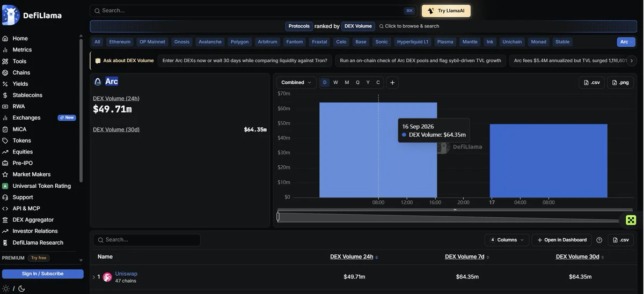Select quarterly Q chart interval
This screenshot has width=644, height=294.
357,83
